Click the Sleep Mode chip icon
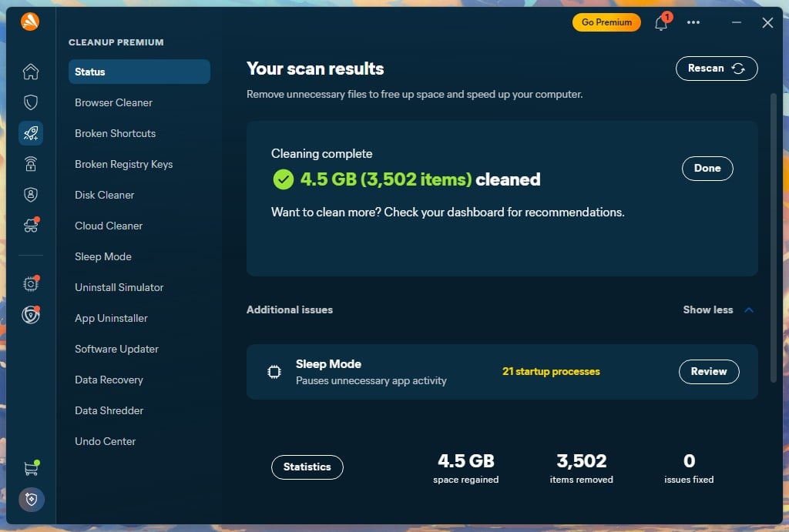 pyautogui.click(x=274, y=372)
